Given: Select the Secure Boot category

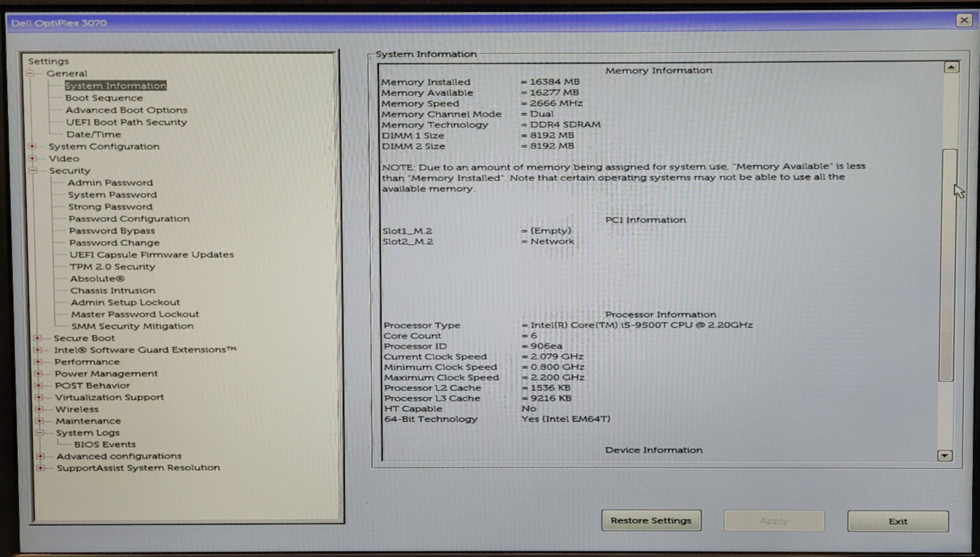Looking at the screenshot, I should pyautogui.click(x=84, y=338).
